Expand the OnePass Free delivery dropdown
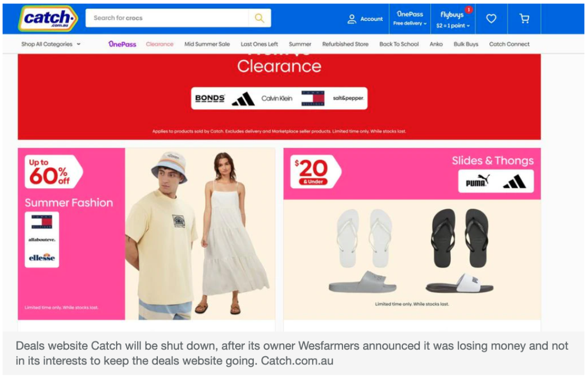588x376 pixels. point(410,19)
